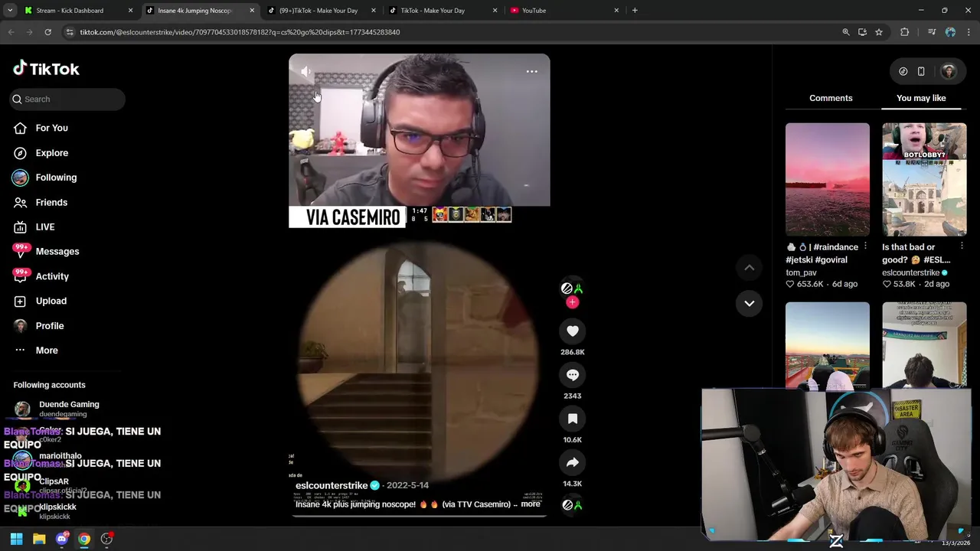Image resolution: width=980 pixels, height=551 pixels.
Task: Share the video with the arrow icon
Action: tap(573, 462)
